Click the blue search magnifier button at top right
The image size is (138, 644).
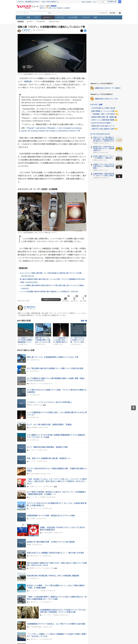click(120, 2)
